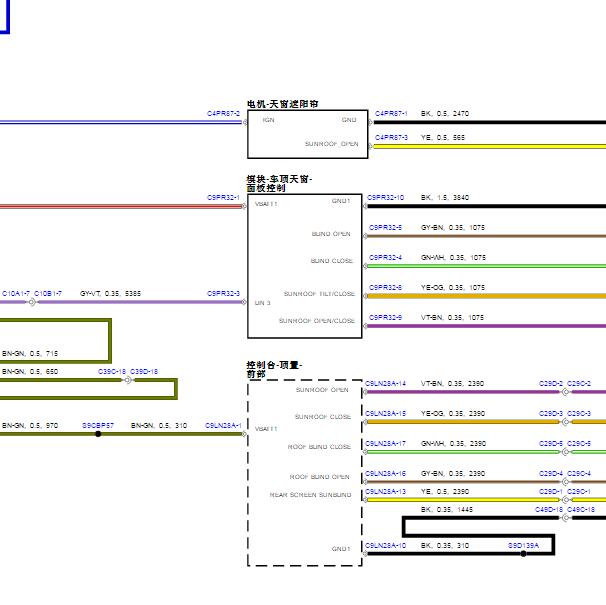The image size is (606, 605).
Task: Open connector reference C9PR32-5
Action: [385, 228]
